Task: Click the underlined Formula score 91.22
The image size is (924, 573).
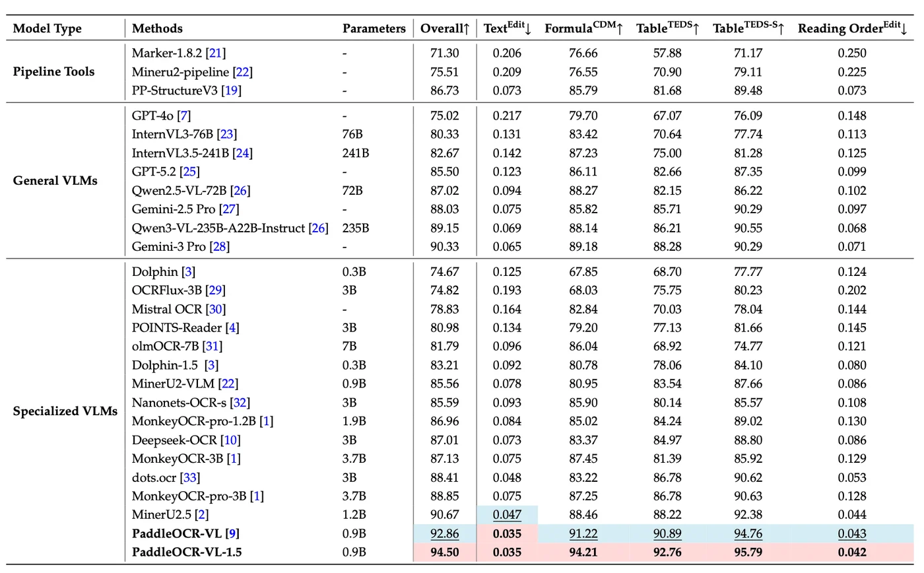Action: 583,533
